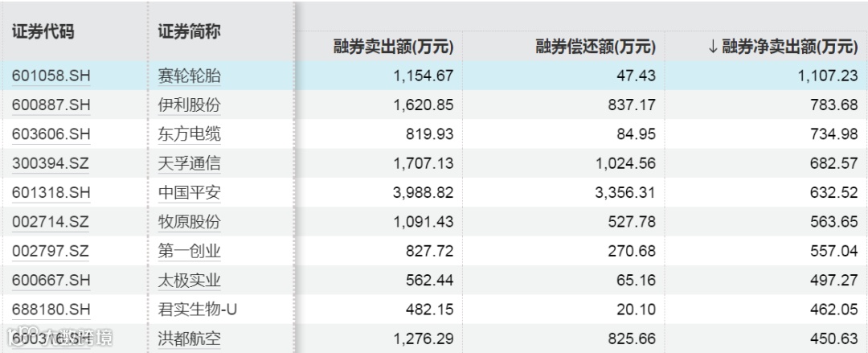Select the value 827.72 for 第一创业
The width and height of the screenshot is (868, 353).
pos(430,252)
